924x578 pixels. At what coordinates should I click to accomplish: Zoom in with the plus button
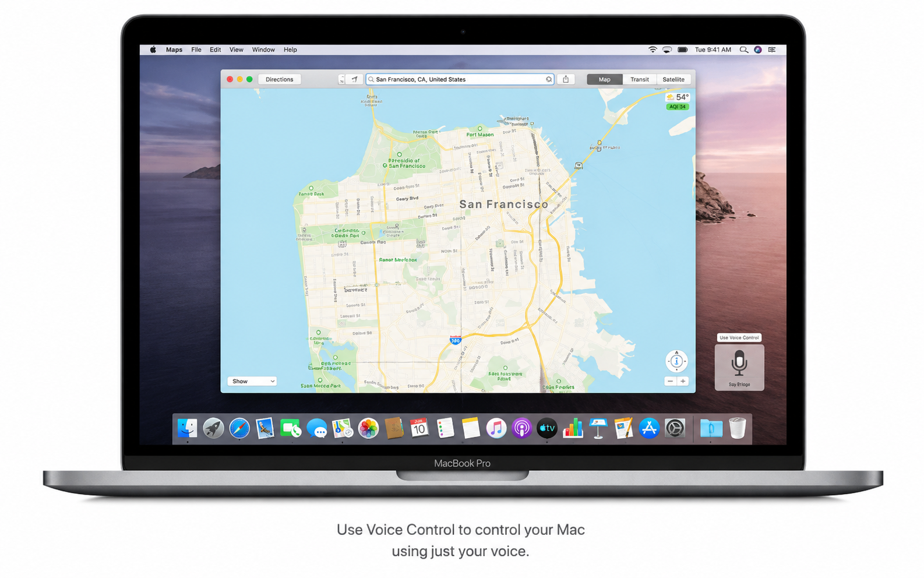tap(683, 381)
